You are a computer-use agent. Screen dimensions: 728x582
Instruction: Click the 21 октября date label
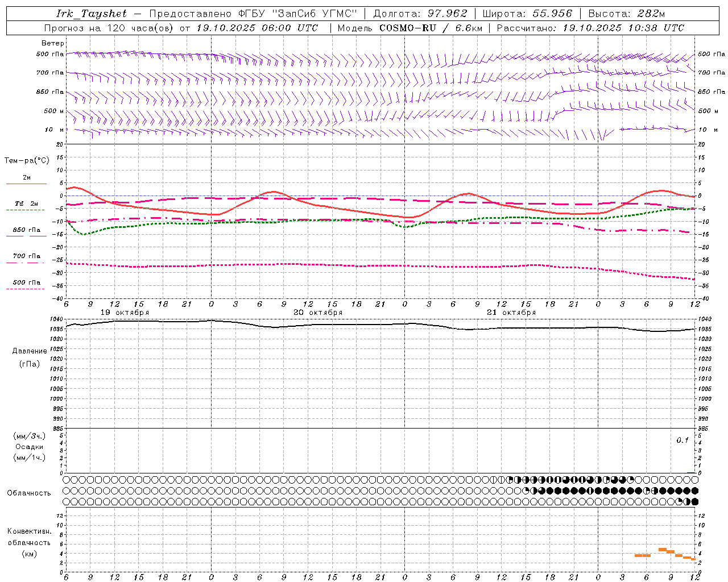[x=511, y=313]
